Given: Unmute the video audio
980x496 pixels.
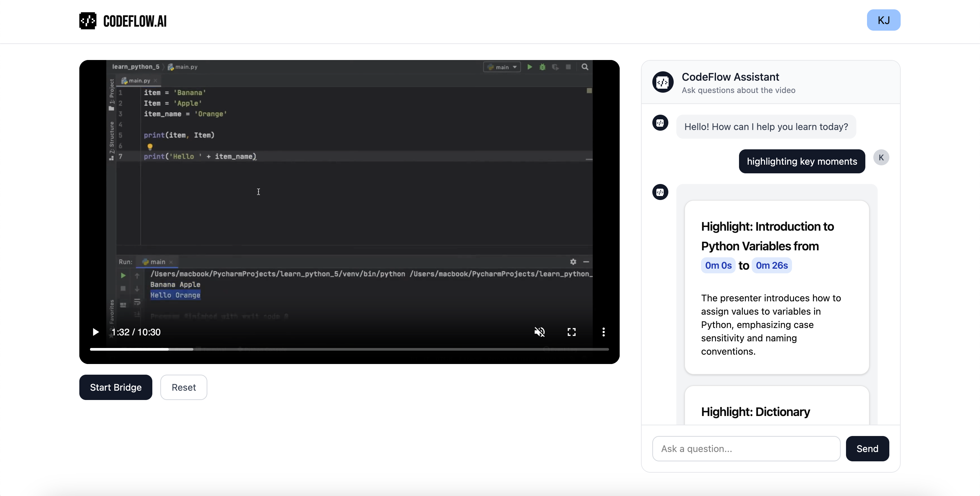Looking at the screenshot, I should 539,332.
